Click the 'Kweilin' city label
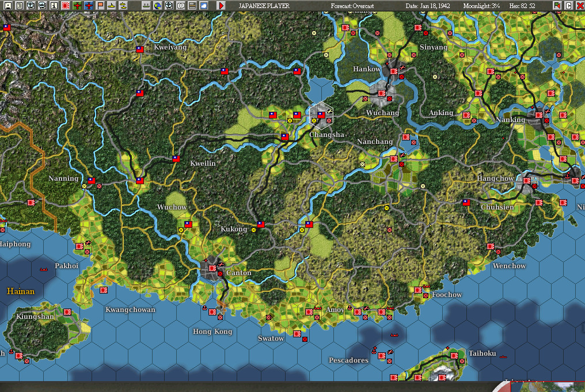 (203, 163)
